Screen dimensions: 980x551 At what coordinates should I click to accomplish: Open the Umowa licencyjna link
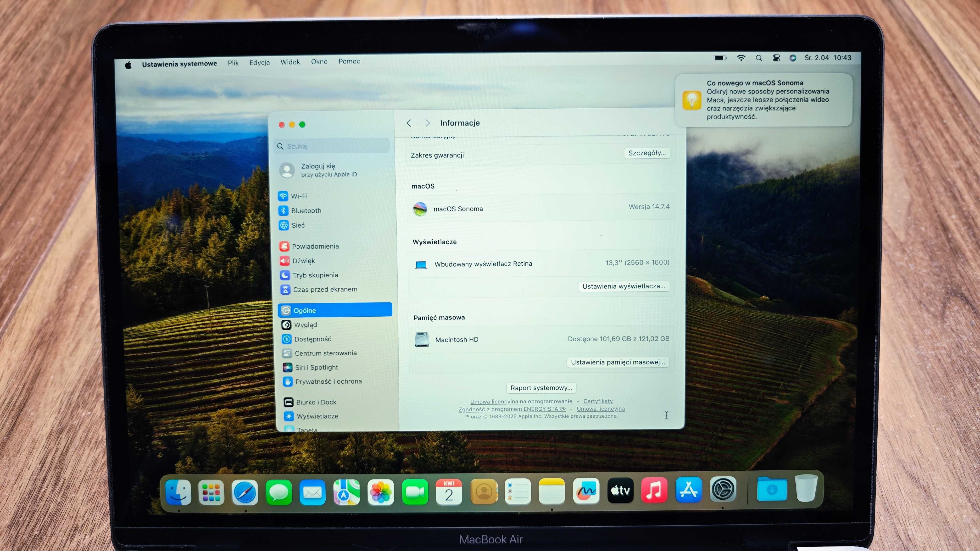point(601,409)
